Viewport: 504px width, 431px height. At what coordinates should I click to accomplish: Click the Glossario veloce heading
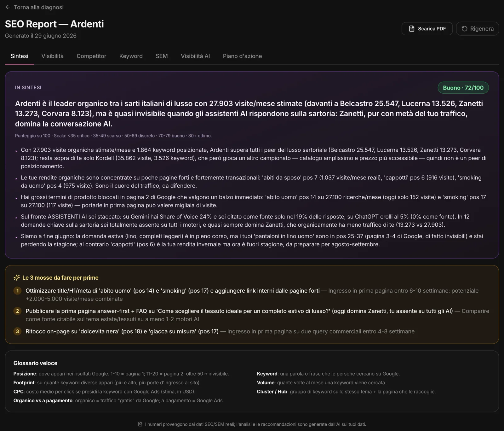pos(35,363)
